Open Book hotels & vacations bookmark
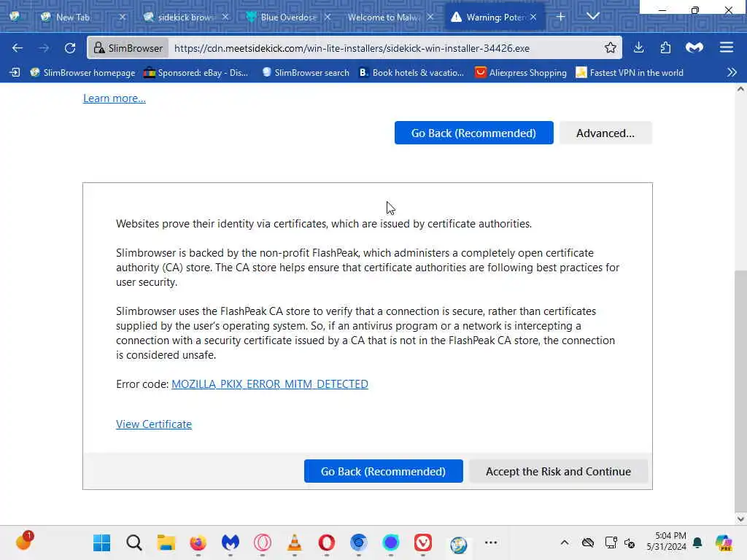Image resolution: width=747 pixels, height=560 pixels. [x=411, y=72]
